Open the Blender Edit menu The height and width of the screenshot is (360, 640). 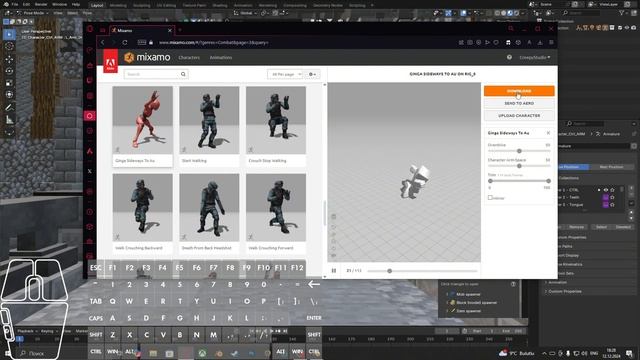(27, 4)
